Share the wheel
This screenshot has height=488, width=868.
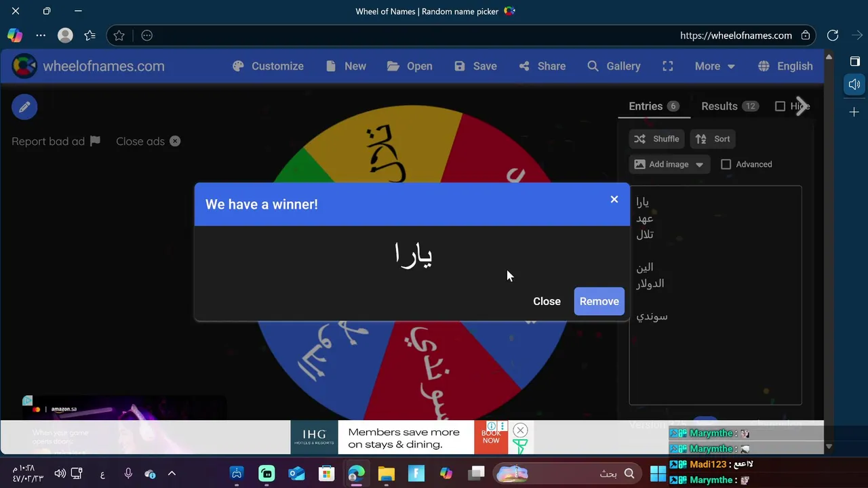click(x=542, y=66)
